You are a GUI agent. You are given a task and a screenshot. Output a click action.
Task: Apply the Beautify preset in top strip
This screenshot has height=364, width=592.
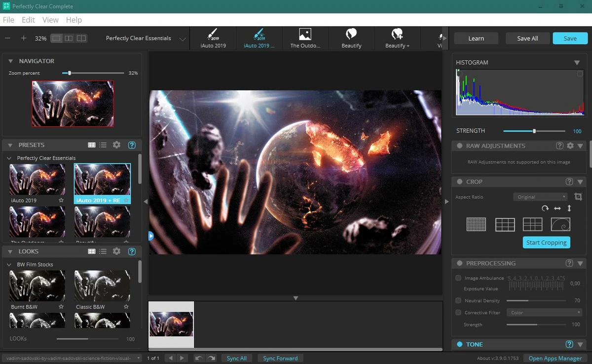pos(351,38)
